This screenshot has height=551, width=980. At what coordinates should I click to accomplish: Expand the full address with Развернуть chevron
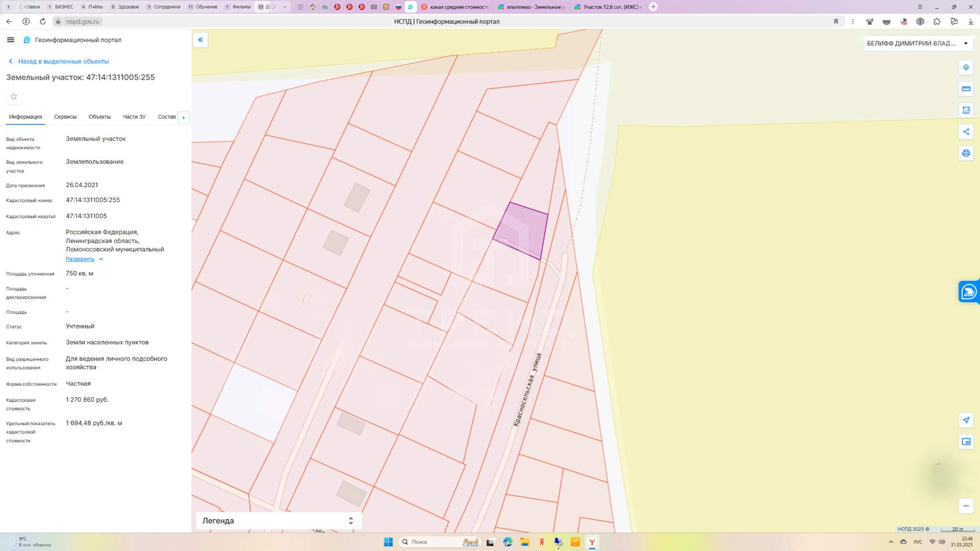101,259
